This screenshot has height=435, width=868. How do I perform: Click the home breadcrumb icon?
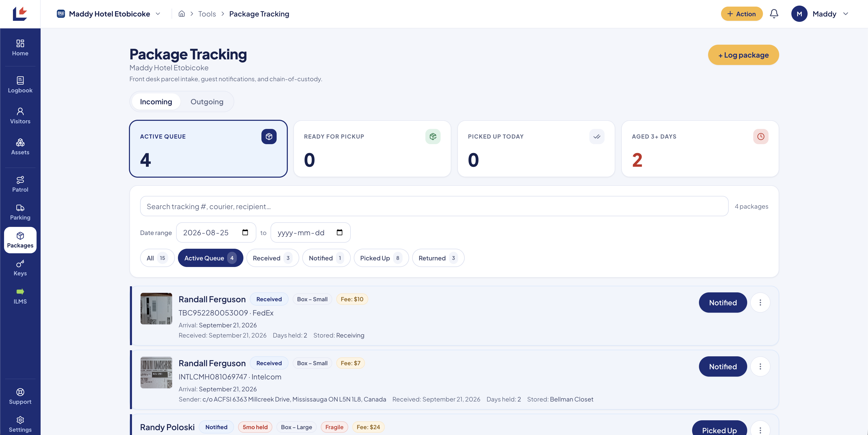[x=182, y=14]
